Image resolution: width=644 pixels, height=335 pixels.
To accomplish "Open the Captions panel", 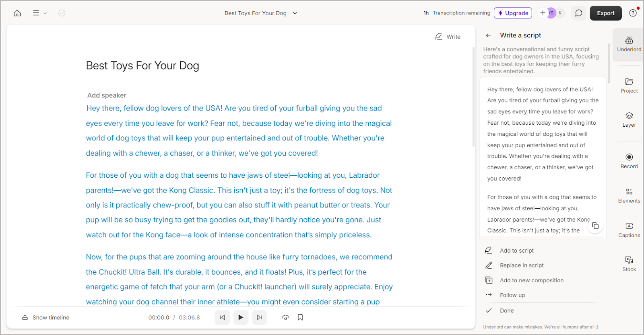I will (629, 230).
